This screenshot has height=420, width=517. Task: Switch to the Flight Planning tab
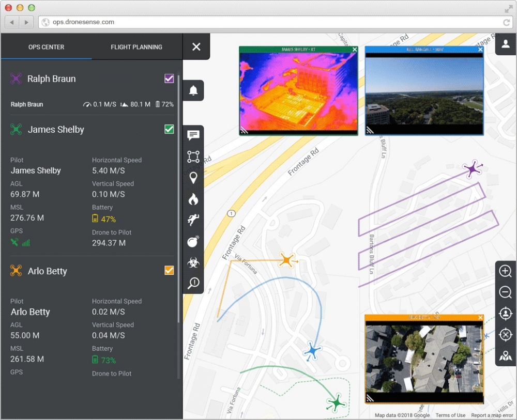pos(136,47)
